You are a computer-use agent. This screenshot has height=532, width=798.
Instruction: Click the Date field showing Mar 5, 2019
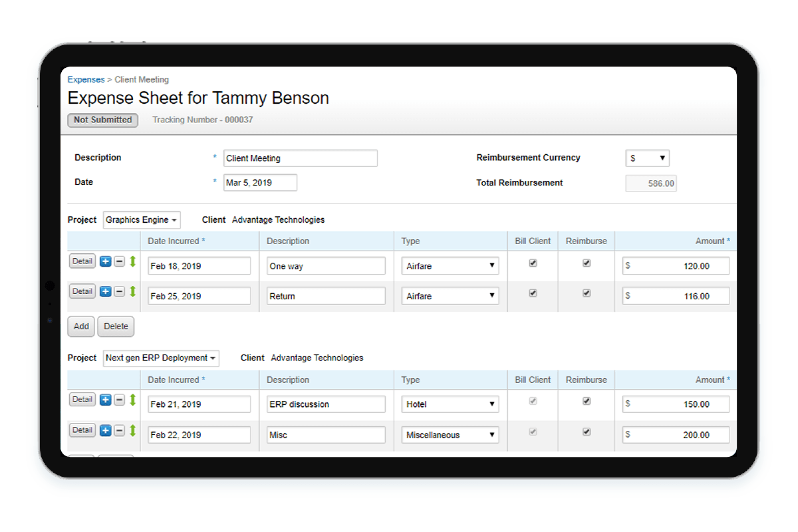260,182
